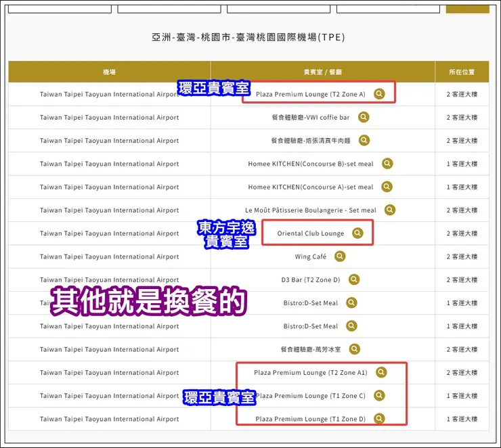Click the 所在位置 column header
This screenshot has height=448, width=501.
(462, 72)
